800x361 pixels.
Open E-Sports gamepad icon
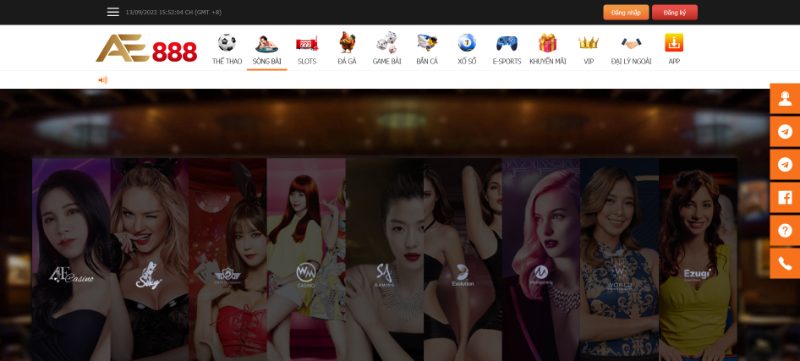[x=507, y=43]
